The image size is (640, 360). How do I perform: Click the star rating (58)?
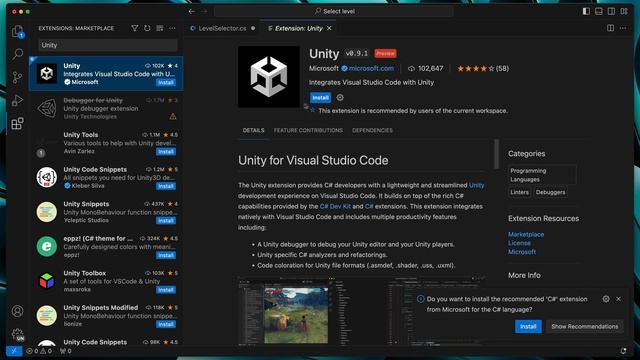click(x=483, y=69)
